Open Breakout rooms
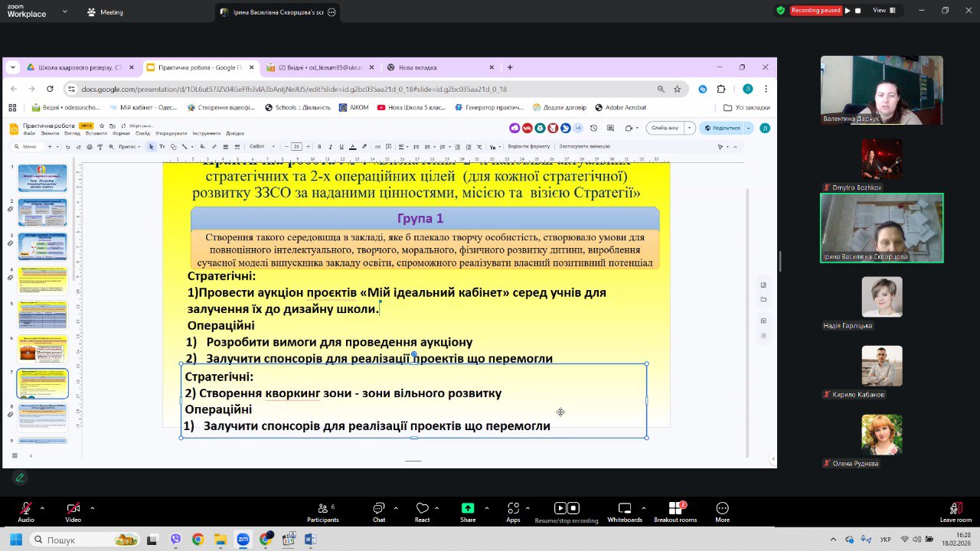 [675, 510]
